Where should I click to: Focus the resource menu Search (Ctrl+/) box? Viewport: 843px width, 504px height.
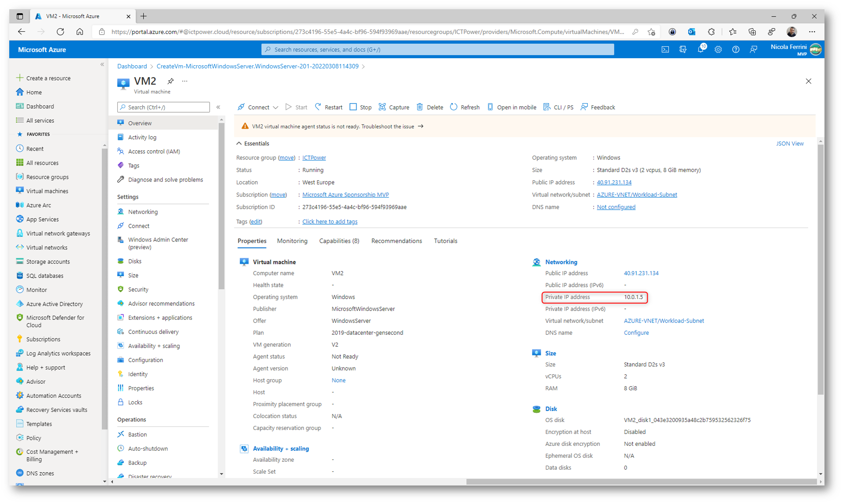(163, 107)
